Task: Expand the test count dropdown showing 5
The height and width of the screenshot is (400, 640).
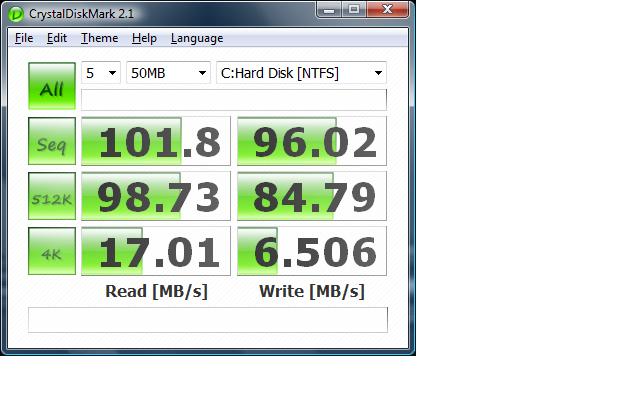Action: (101, 73)
